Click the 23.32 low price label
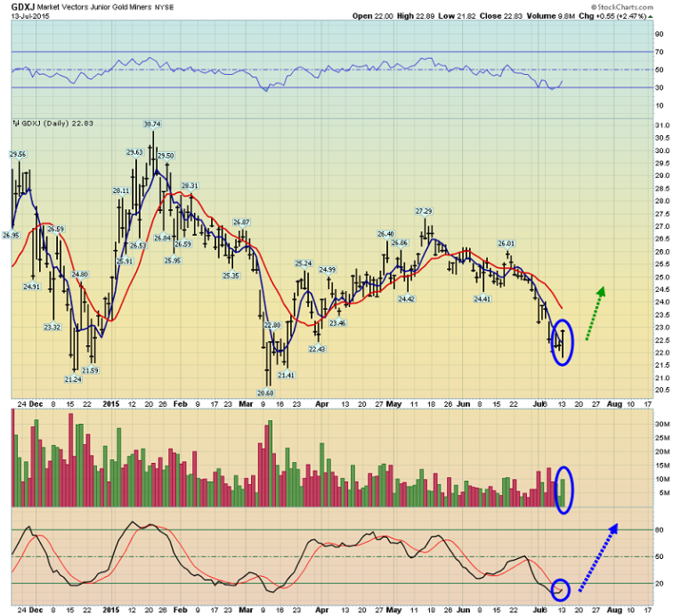Screen dimensions: 681x616 point(53,327)
